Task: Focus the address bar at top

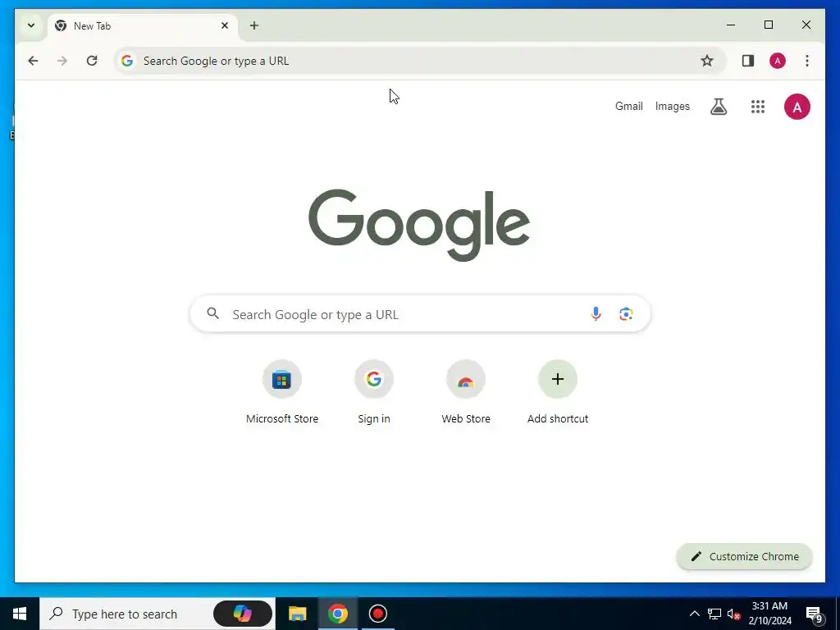Action: (420, 61)
